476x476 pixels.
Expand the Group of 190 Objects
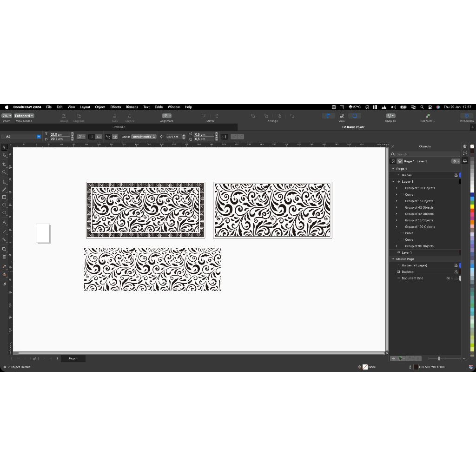pos(397,188)
